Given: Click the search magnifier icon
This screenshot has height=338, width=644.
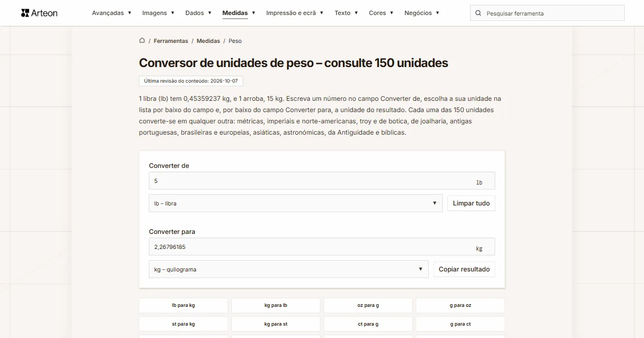Looking at the screenshot, I should (x=479, y=13).
